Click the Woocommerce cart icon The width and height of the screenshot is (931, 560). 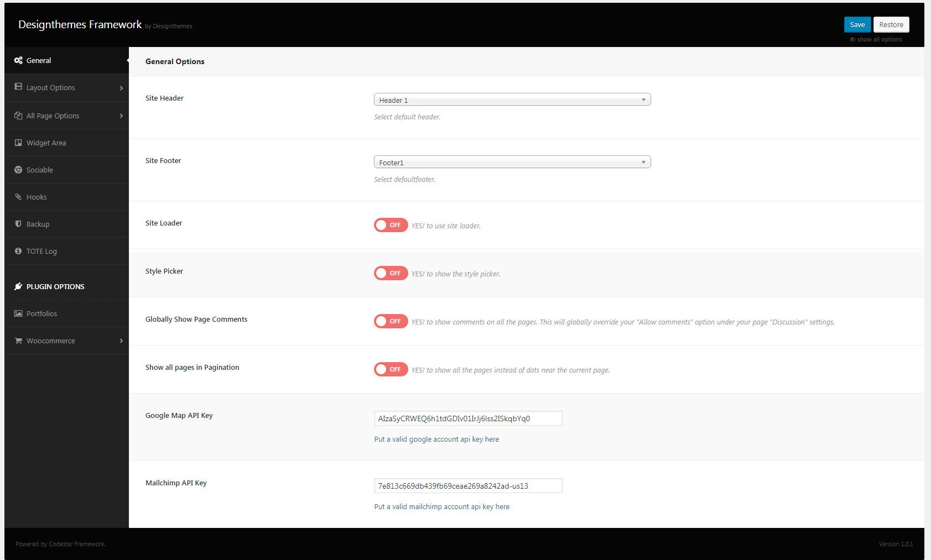tap(18, 341)
